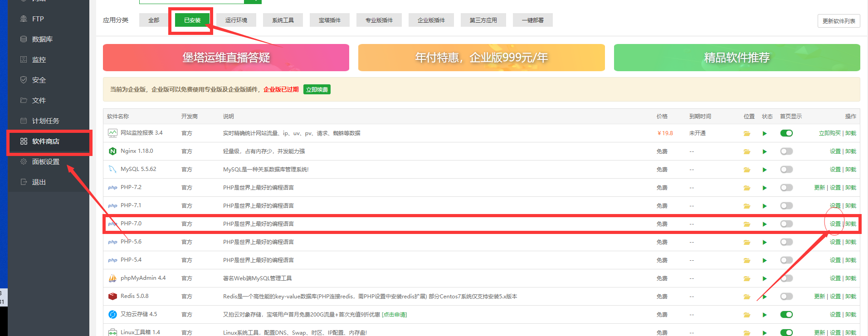Open folder location for Redis 5.0.8
Image resolution: width=868 pixels, height=336 pixels.
747,297
